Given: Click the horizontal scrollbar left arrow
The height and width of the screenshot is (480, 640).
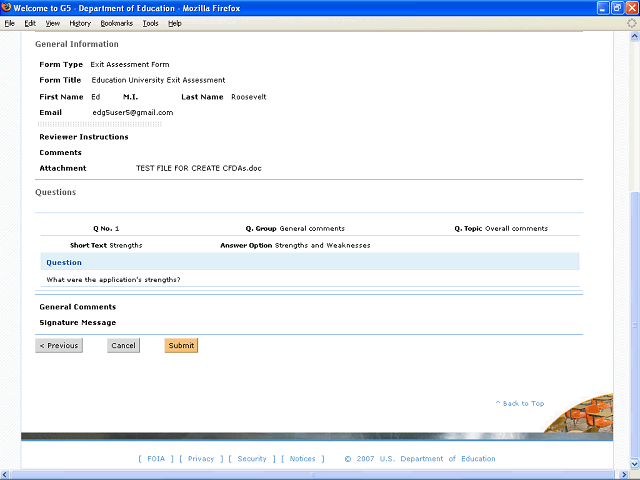Looking at the screenshot, I should click(x=4, y=475).
